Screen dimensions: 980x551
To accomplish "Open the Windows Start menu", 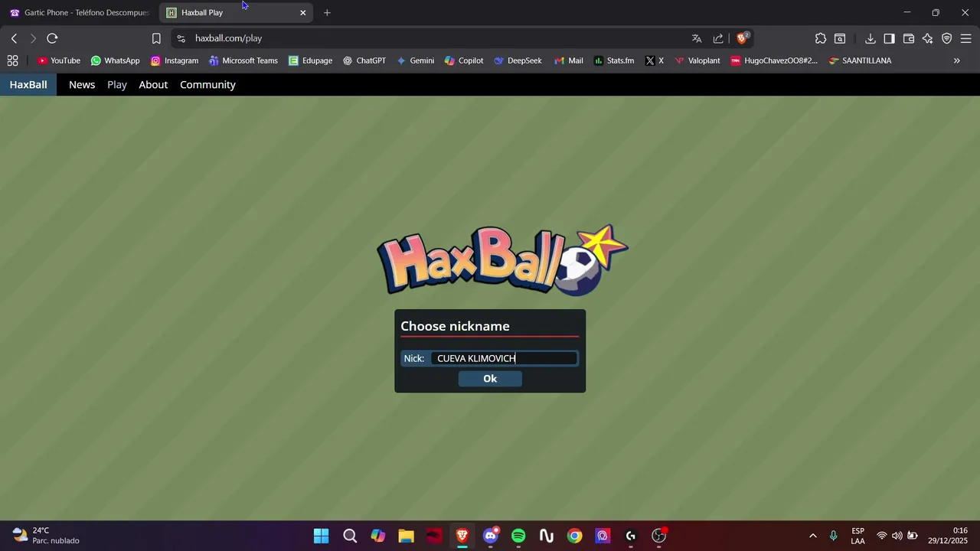I will pyautogui.click(x=322, y=536).
